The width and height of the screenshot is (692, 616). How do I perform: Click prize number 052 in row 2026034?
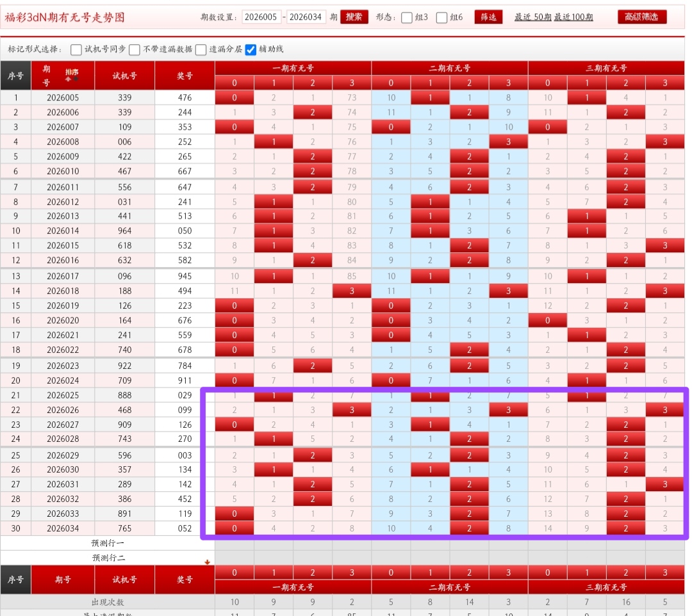click(185, 528)
